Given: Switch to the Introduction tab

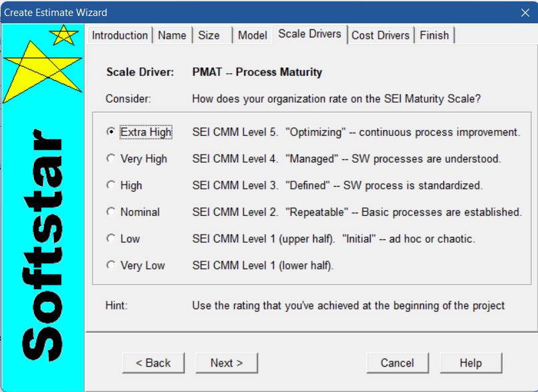Looking at the screenshot, I should pos(120,35).
